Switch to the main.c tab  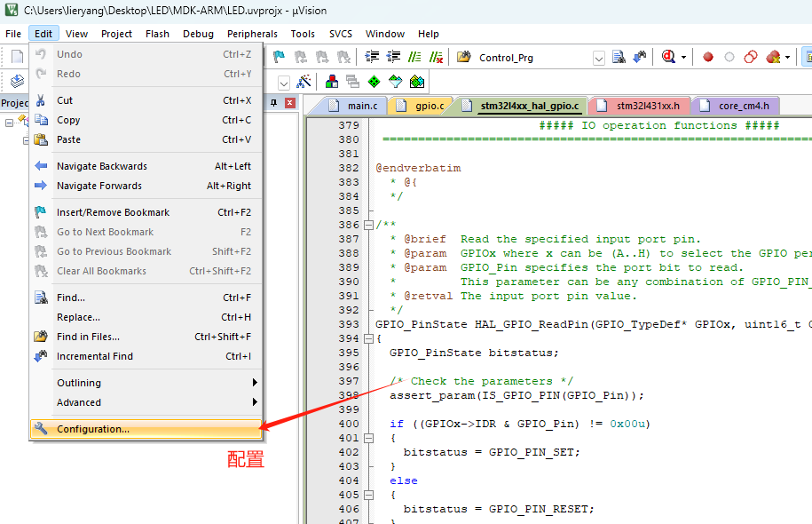[354, 106]
